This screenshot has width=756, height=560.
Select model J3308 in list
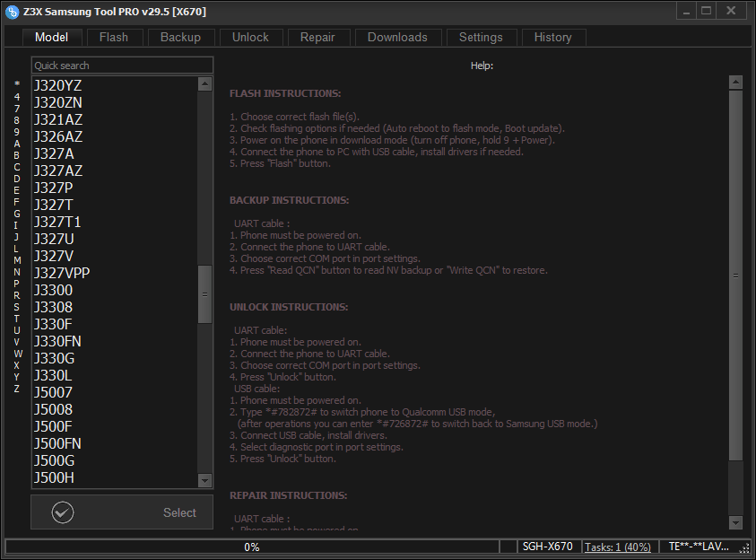tap(115, 307)
